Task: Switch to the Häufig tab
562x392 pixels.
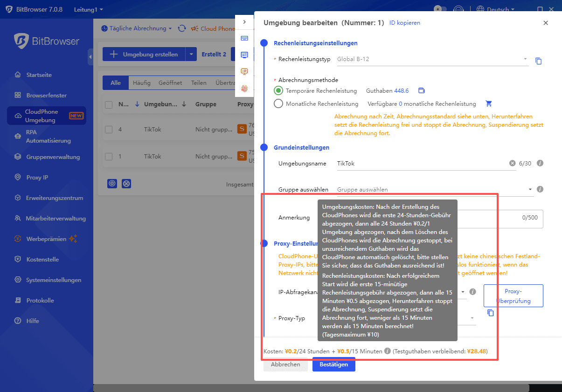Action: click(x=142, y=83)
